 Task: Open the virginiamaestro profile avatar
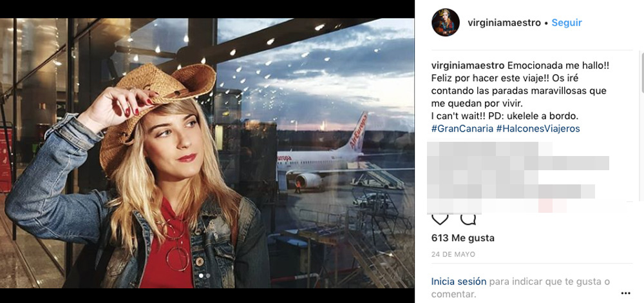point(446,23)
